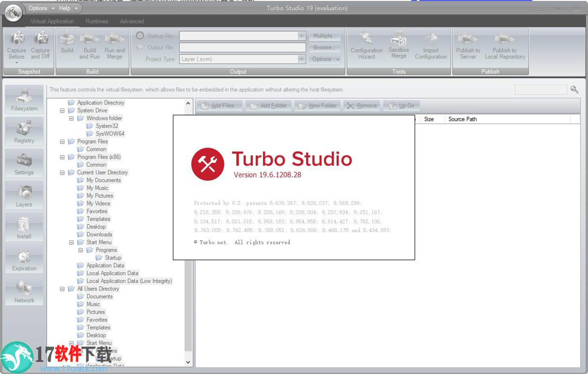588x374 pixels.
Task: Select the My Music folder
Action: point(97,188)
